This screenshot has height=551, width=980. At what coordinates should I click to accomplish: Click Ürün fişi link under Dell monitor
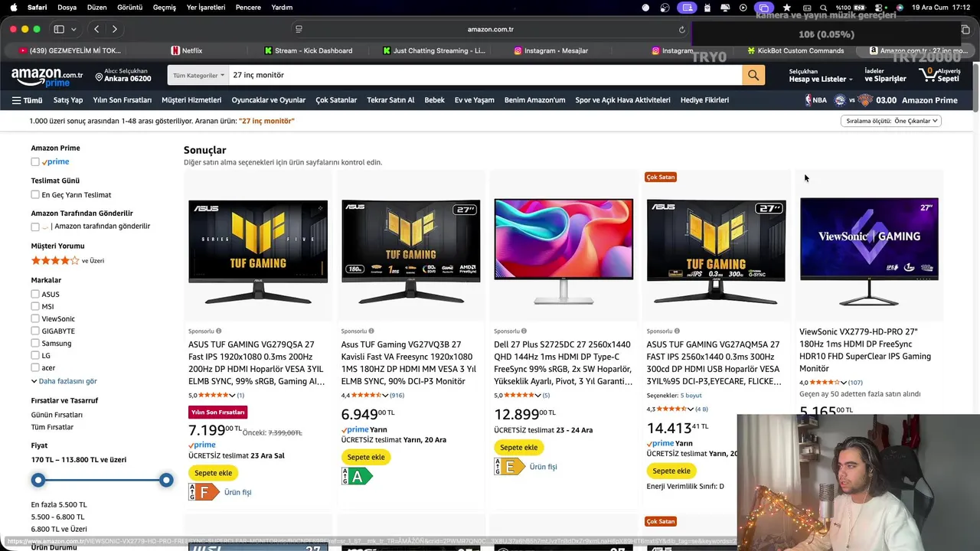click(544, 467)
